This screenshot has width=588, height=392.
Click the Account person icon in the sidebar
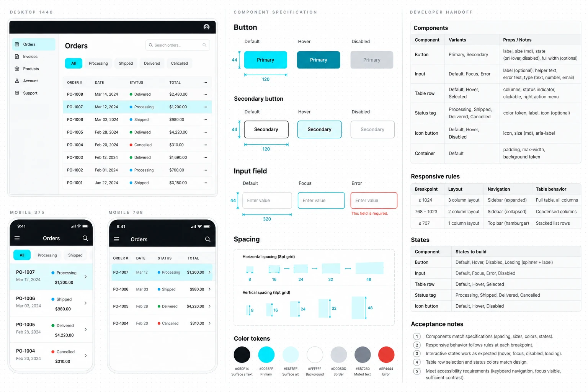pyautogui.click(x=17, y=81)
